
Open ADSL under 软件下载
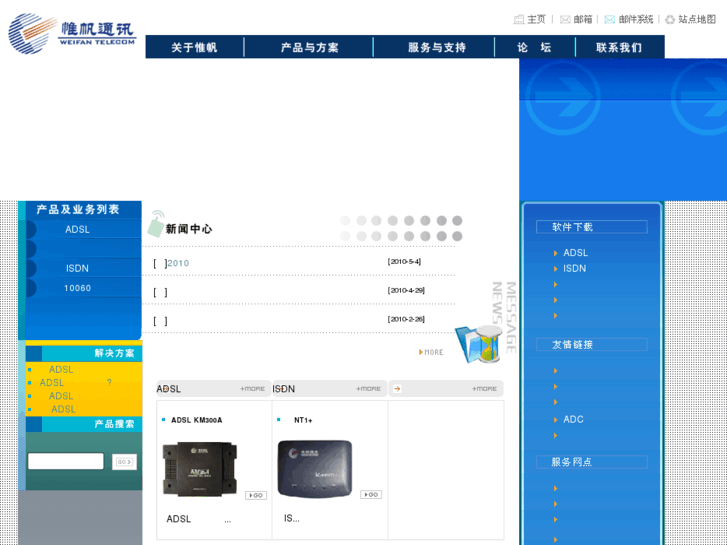[575, 253]
